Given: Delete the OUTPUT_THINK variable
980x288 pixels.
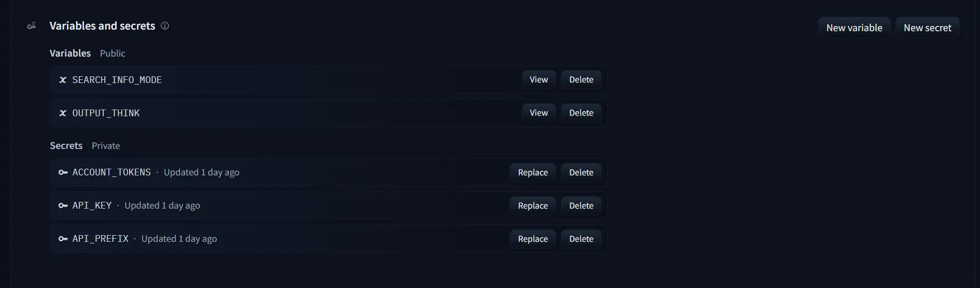Looking at the screenshot, I should [581, 113].
